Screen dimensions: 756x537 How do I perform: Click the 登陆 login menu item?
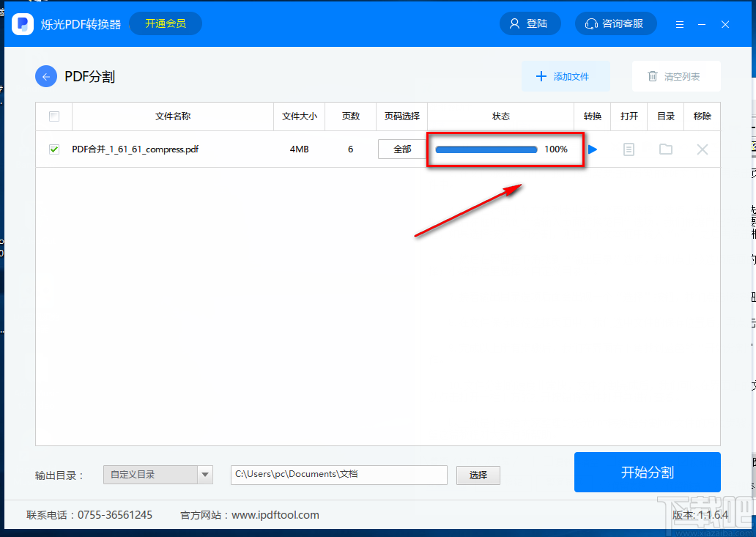[530, 23]
